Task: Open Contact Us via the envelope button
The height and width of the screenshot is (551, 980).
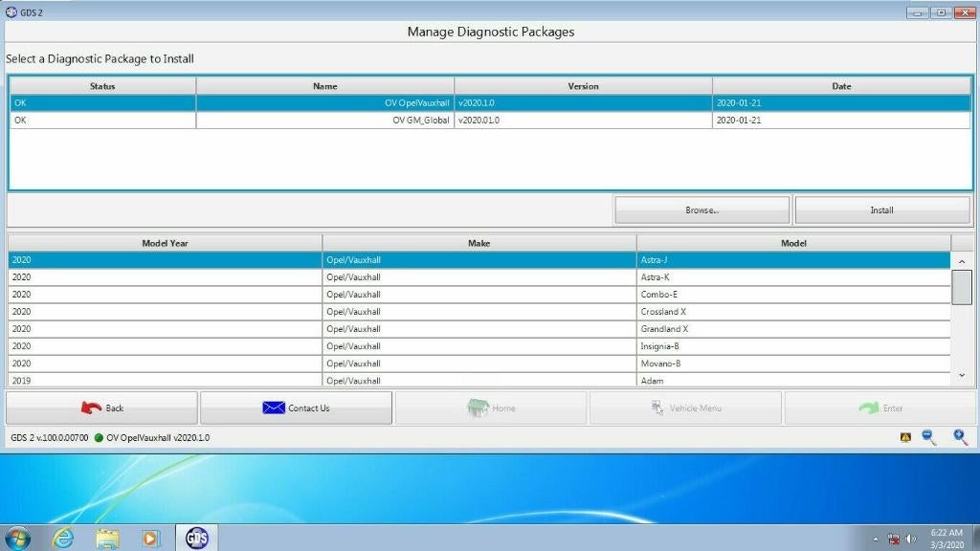Action: click(296, 408)
